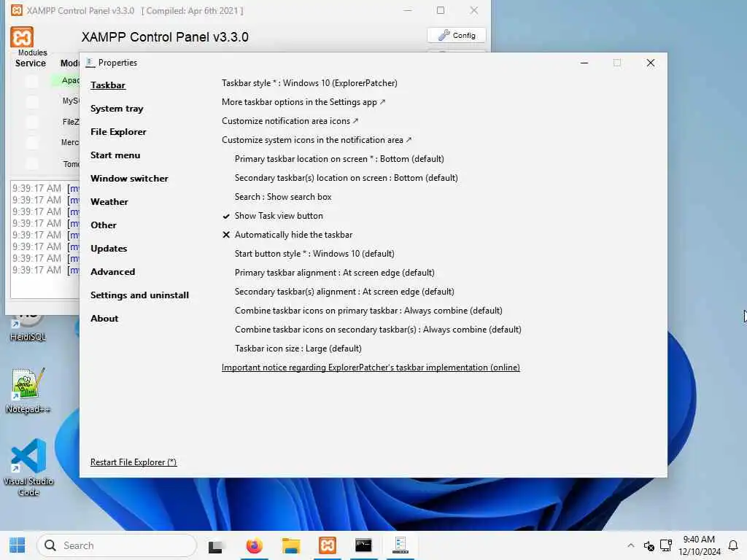This screenshot has height=560, width=747.
Task: Click the XAMPP logo in Control Panel
Action: [x=22, y=36]
